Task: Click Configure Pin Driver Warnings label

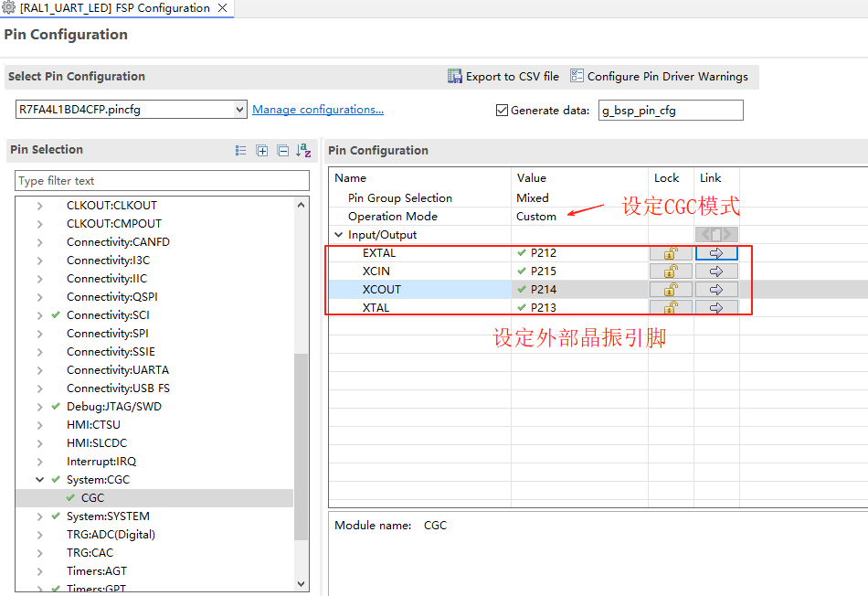Action: [x=668, y=77]
